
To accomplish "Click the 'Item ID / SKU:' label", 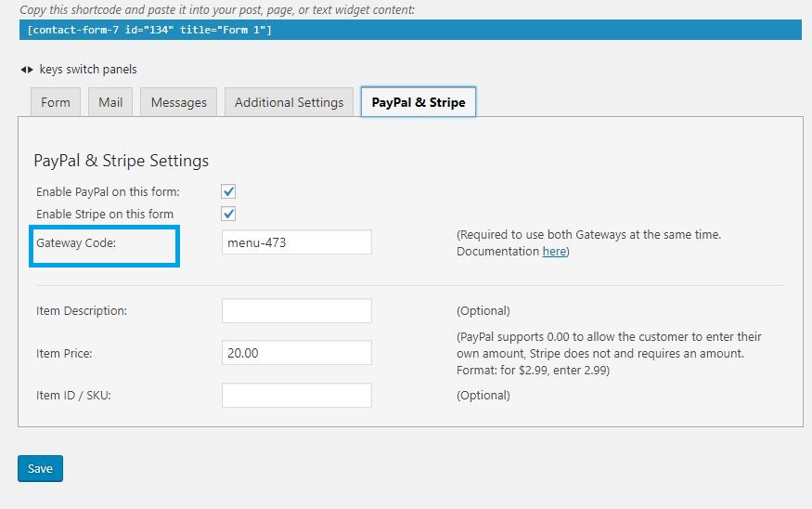I will click(x=73, y=396).
